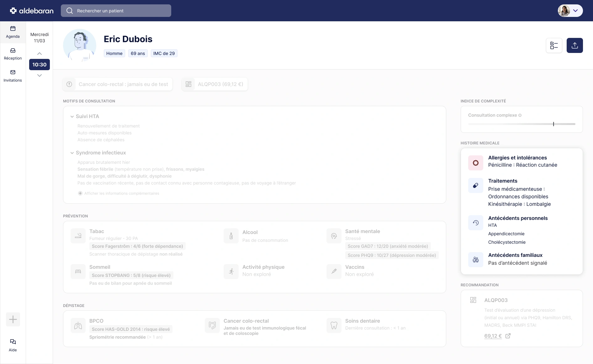
Task: Select Score Fagerström 4/6 badge
Action: [x=137, y=246]
